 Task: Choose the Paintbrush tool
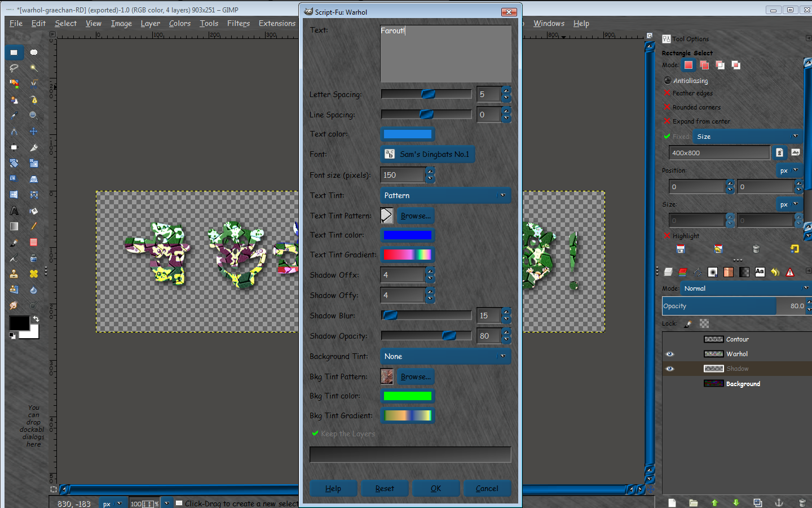click(14, 242)
